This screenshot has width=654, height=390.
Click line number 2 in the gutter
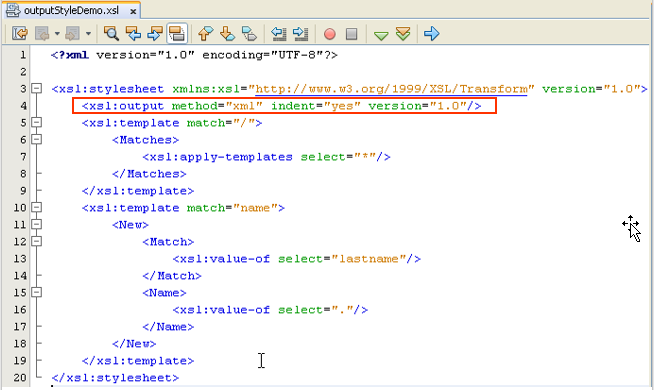click(23, 72)
